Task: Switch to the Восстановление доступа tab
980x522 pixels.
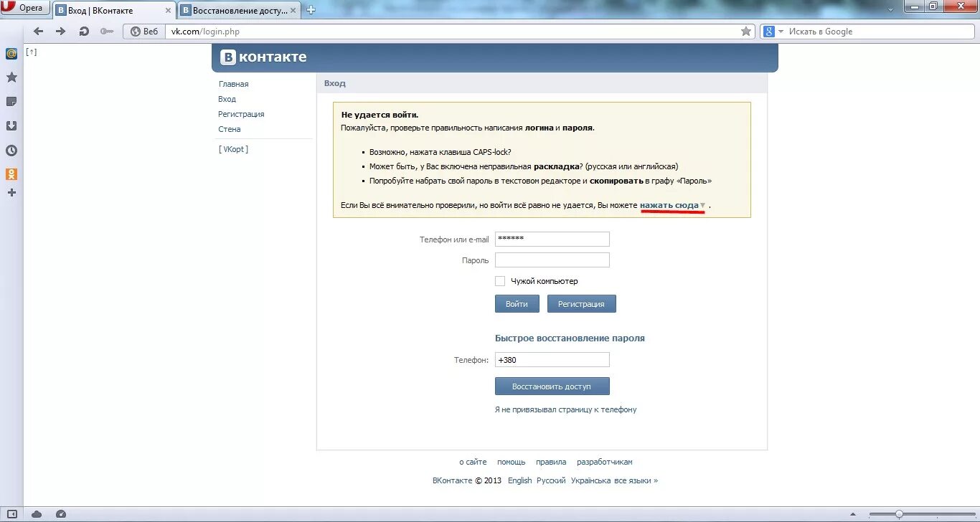Action: click(x=240, y=10)
